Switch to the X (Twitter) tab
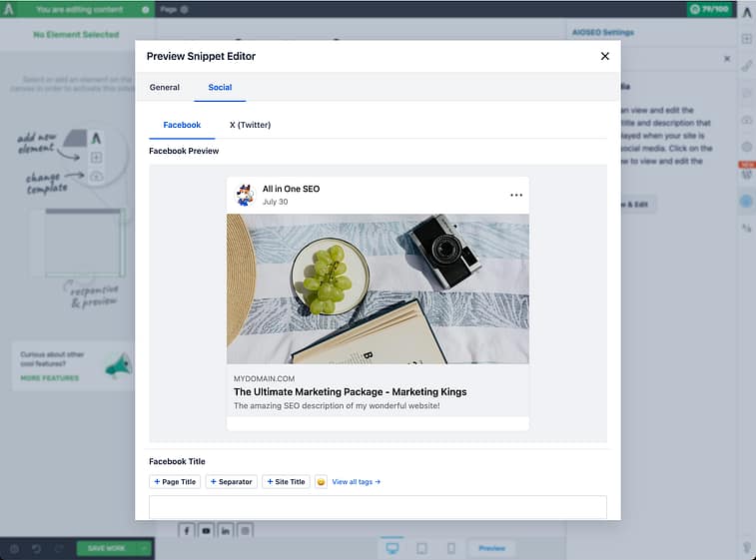The height and width of the screenshot is (560, 756). (x=250, y=125)
